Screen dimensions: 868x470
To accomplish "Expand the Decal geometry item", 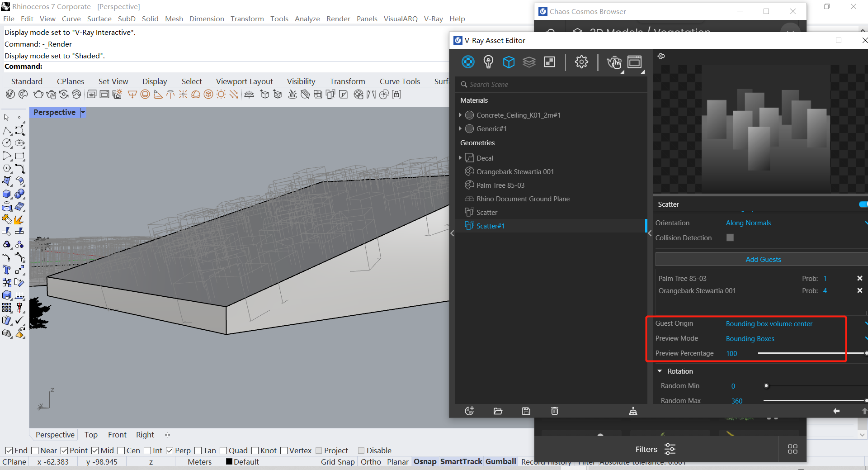I will coord(460,158).
